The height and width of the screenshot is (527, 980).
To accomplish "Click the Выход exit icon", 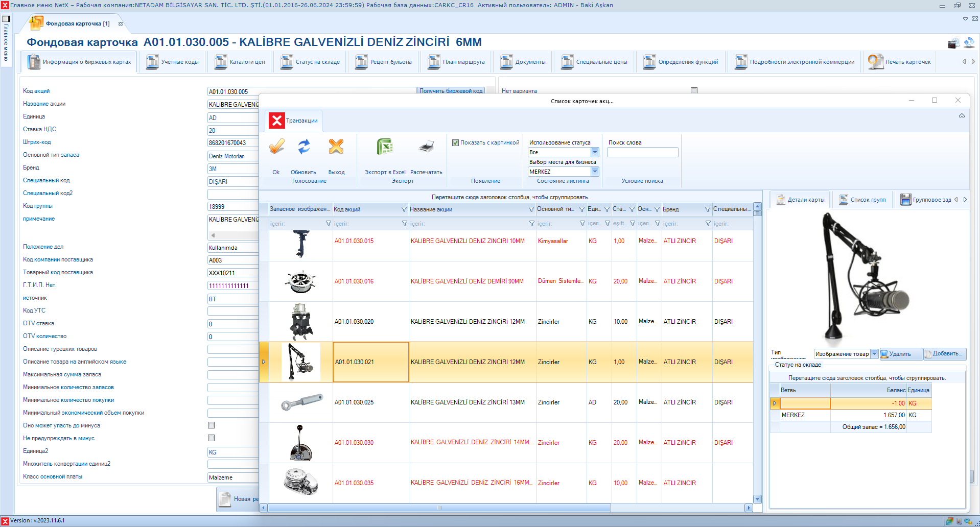I will (x=336, y=148).
